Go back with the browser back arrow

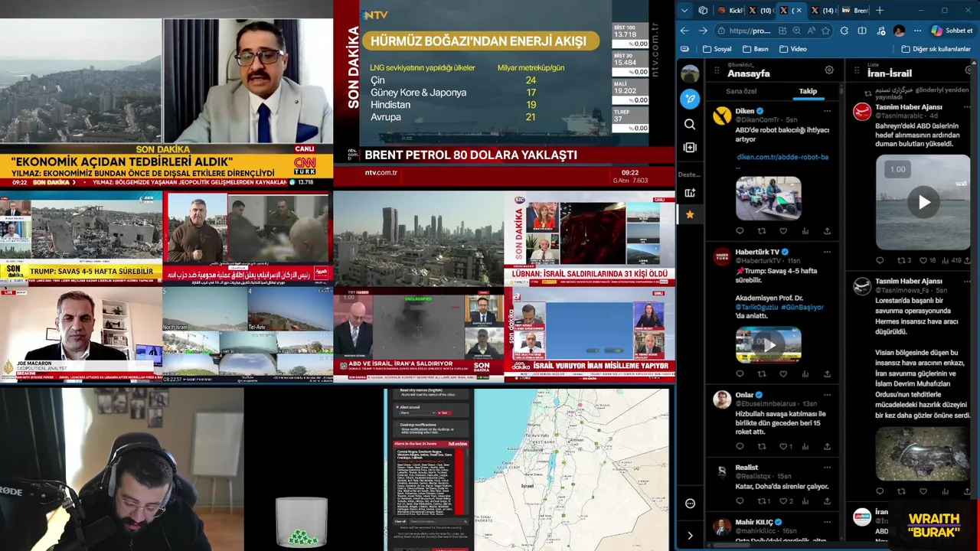pyautogui.click(x=684, y=31)
